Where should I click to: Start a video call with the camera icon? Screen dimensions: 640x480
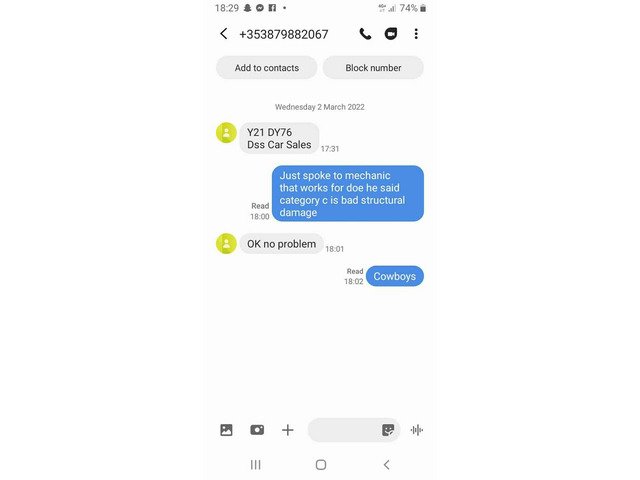pos(391,34)
